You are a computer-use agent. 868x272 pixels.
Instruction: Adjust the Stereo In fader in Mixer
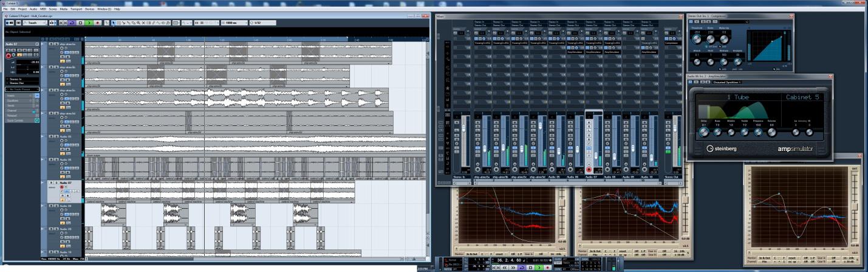point(463,128)
